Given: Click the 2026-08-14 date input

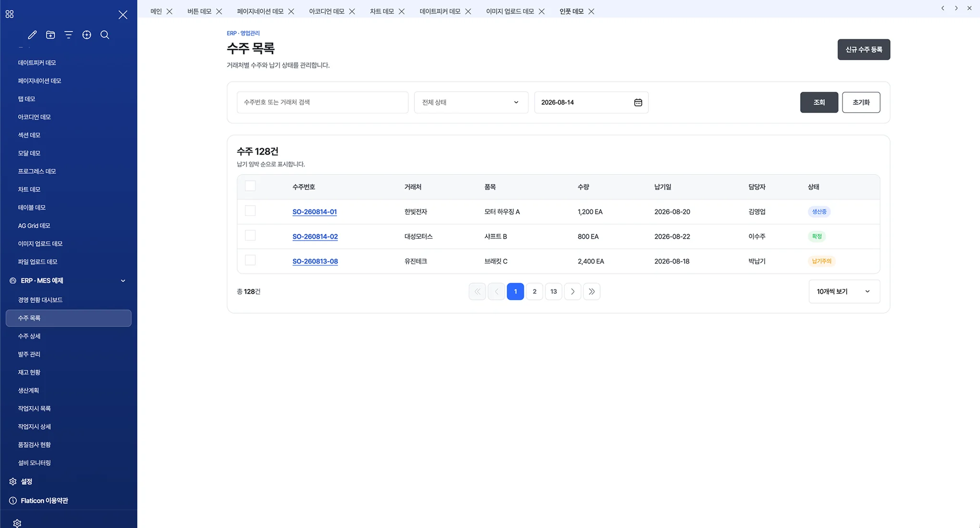Looking at the screenshot, I should coord(591,102).
